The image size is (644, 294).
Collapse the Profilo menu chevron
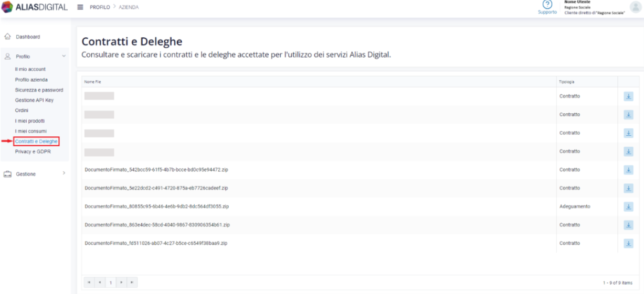[64, 56]
